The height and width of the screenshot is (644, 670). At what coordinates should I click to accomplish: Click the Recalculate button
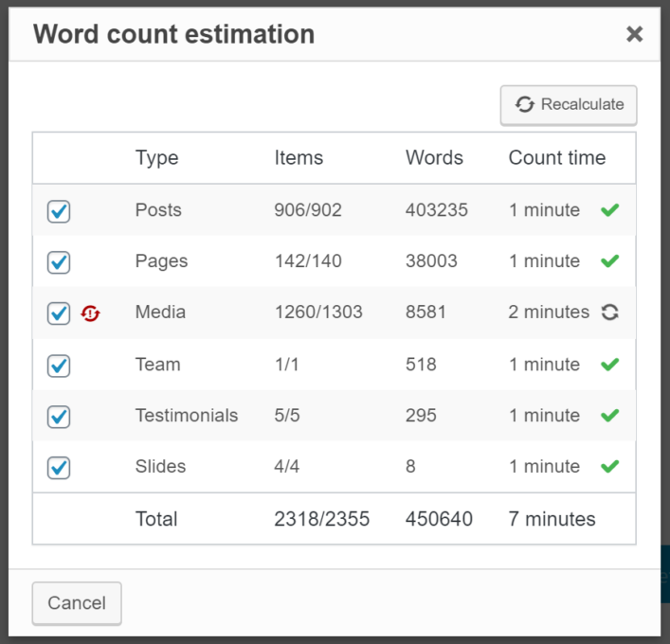tap(569, 105)
